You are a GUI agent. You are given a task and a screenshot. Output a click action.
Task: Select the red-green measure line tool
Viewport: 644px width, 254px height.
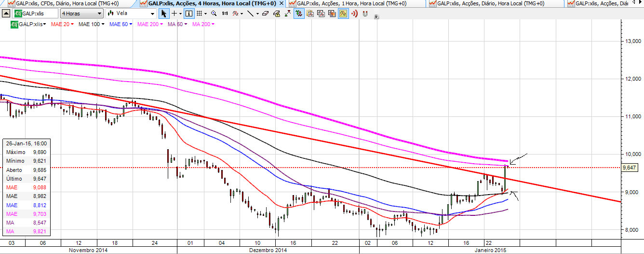(288, 14)
